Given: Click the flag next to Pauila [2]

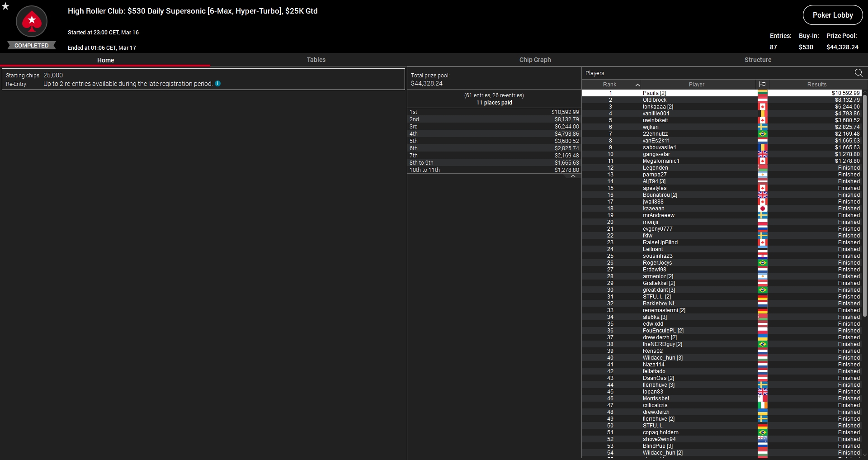Looking at the screenshot, I should (763, 93).
